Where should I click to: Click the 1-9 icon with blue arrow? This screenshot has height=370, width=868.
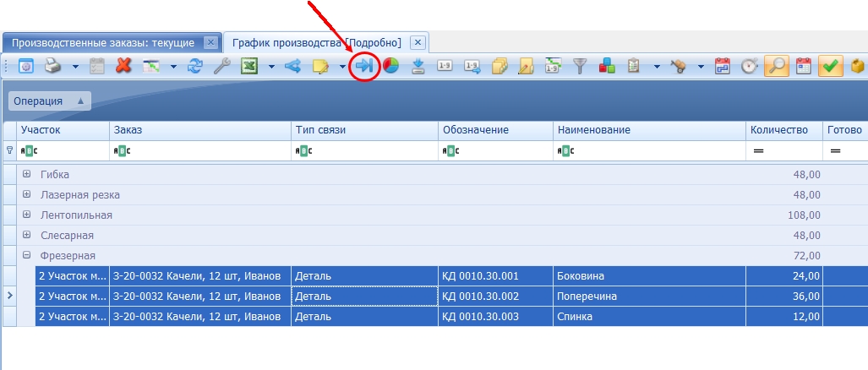coord(472,67)
